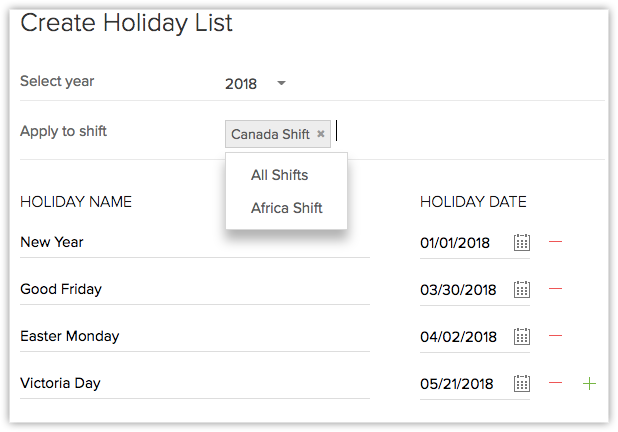Remove the Easter Monday holiday row
Image resolution: width=618 pixels, height=432 pixels.
tap(556, 336)
